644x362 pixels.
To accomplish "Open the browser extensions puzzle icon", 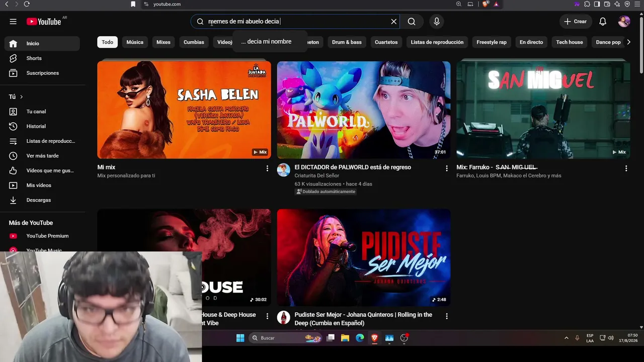I will 587,4.
